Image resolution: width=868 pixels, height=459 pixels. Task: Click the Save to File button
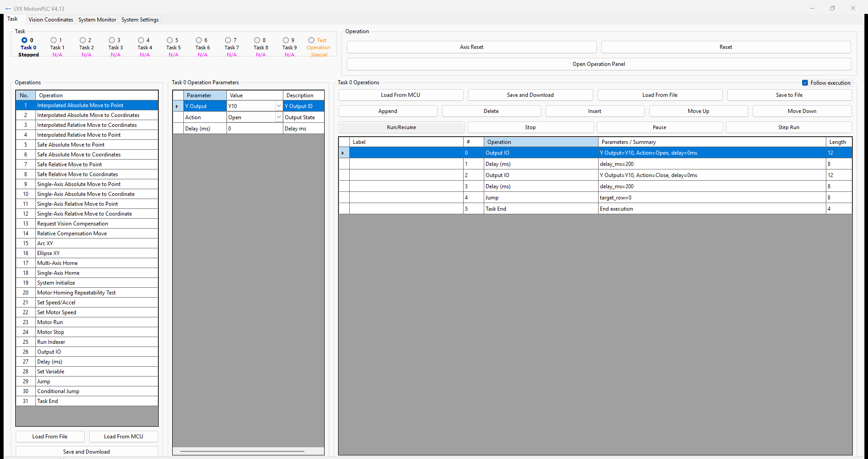pyautogui.click(x=790, y=95)
